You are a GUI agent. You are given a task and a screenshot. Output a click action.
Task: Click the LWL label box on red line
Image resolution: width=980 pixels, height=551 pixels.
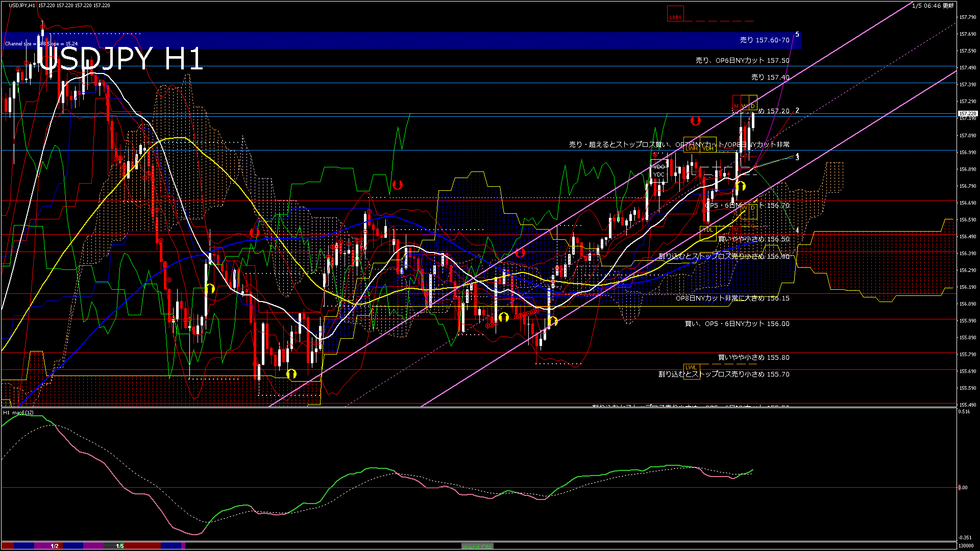(691, 367)
